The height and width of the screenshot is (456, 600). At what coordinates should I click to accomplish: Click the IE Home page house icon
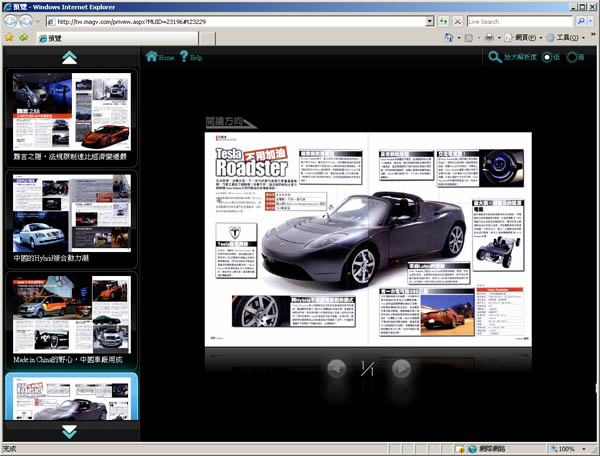click(x=449, y=37)
